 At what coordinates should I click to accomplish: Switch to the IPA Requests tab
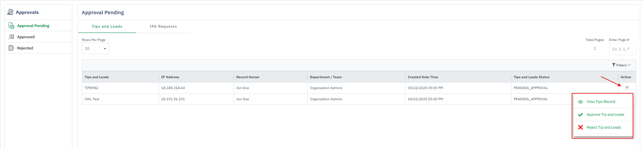click(x=163, y=26)
